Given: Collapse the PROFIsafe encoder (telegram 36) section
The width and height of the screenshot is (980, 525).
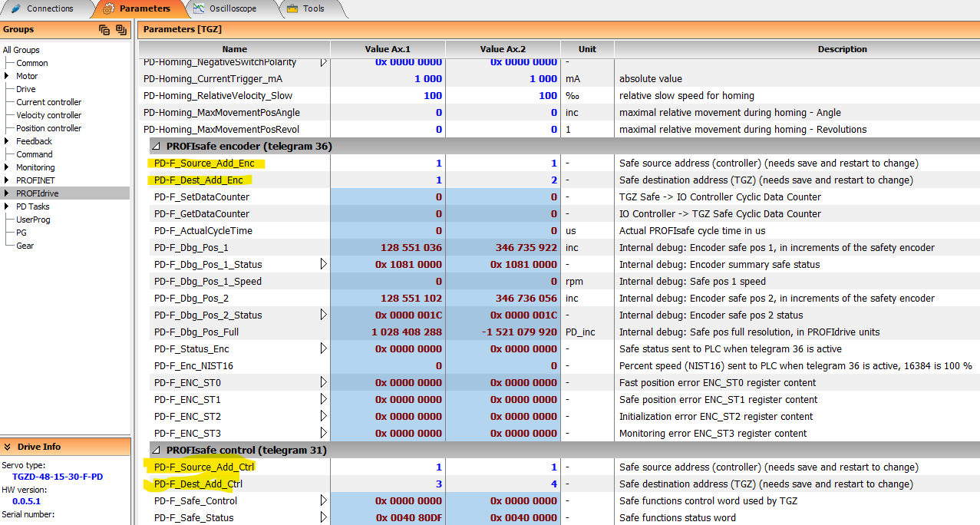Looking at the screenshot, I should pyautogui.click(x=154, y=146).
